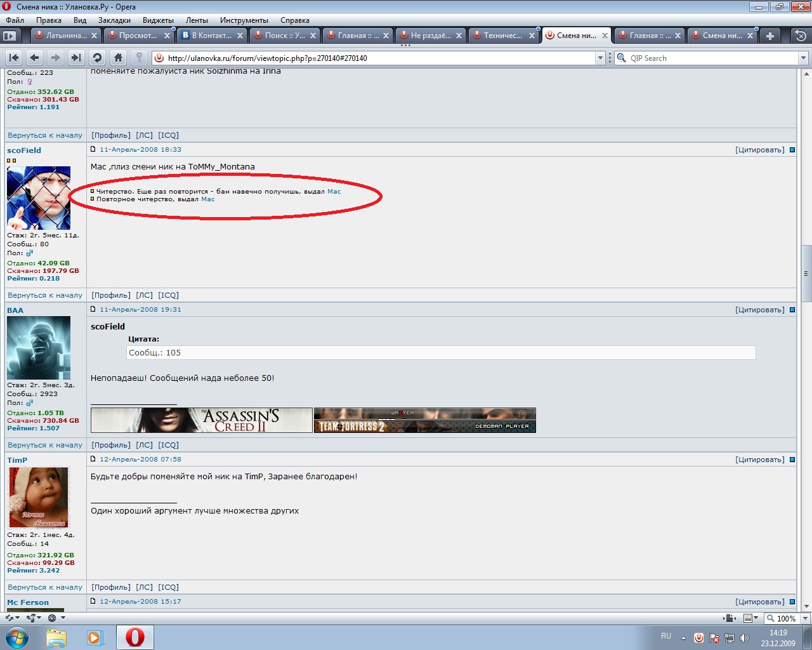The height and width of the screenshot is (650, 812).
Task: Click Вернуться к началу under BAA's post
Action: 45,445
